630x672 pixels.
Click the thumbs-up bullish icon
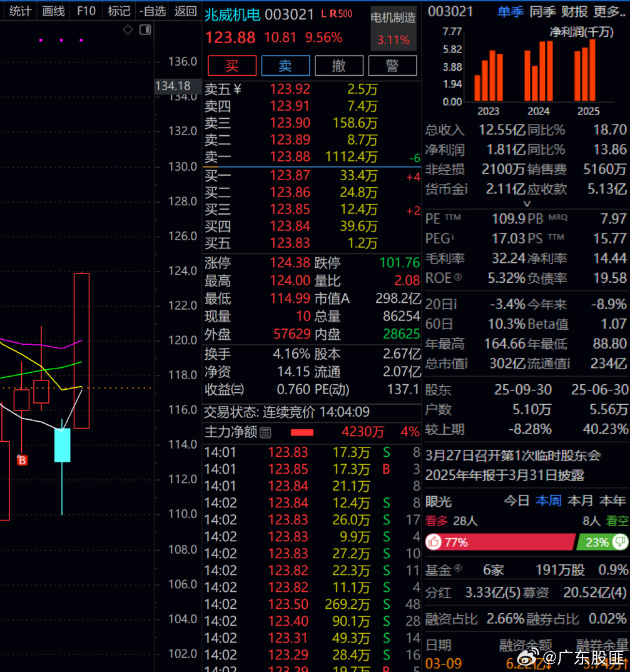click(434, 542)
